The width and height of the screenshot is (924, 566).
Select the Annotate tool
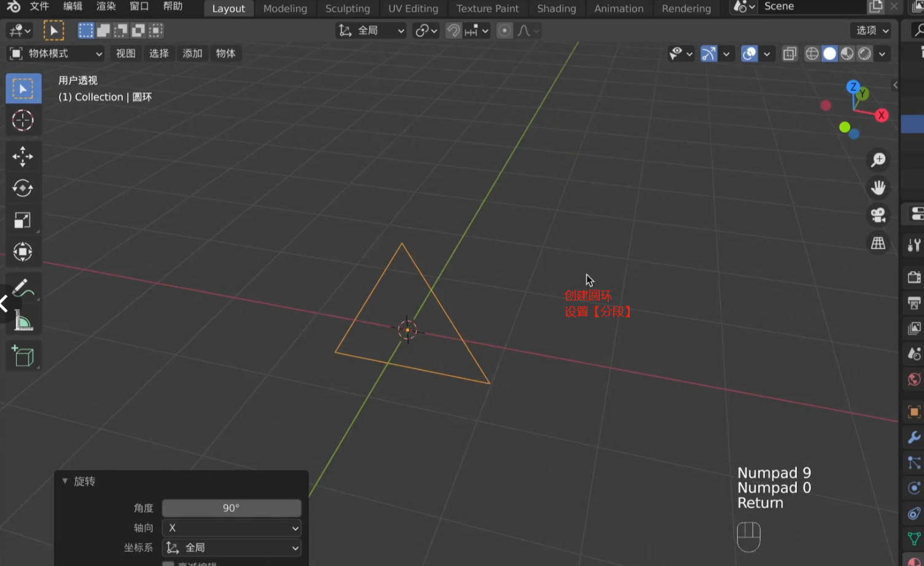click(23, 287)
